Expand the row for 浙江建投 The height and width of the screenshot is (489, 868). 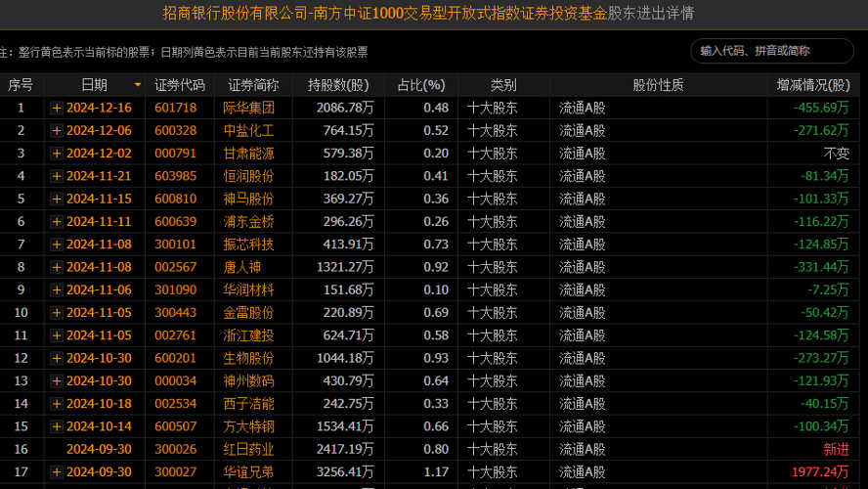pyautogui.click(x=57, y=335)
